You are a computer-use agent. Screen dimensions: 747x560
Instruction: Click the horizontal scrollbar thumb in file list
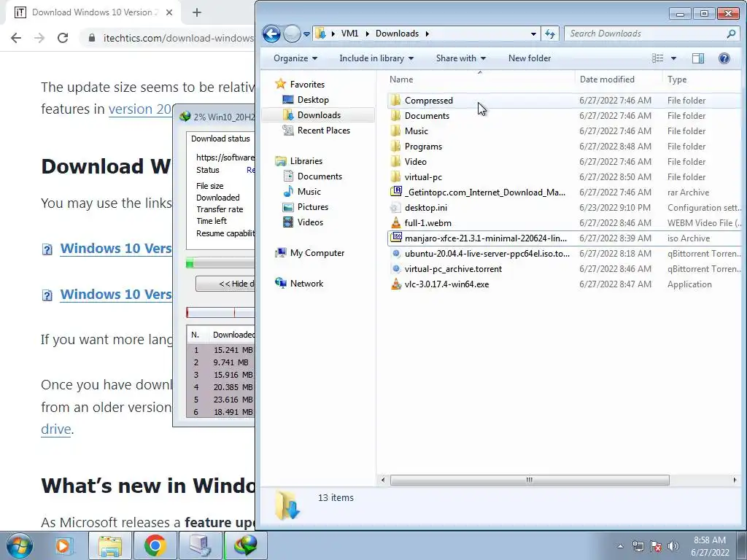click(x=530, y=480)
